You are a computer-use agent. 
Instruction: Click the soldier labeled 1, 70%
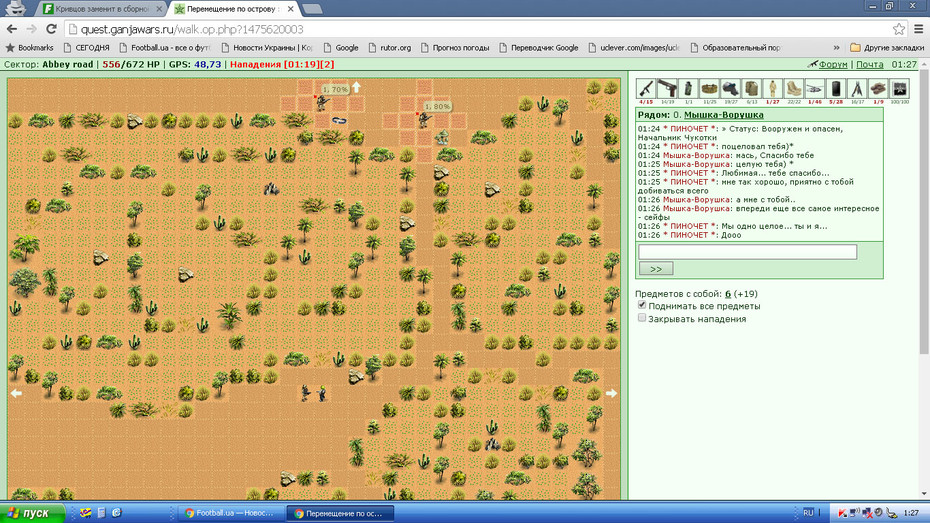click(x=322, y=103)
